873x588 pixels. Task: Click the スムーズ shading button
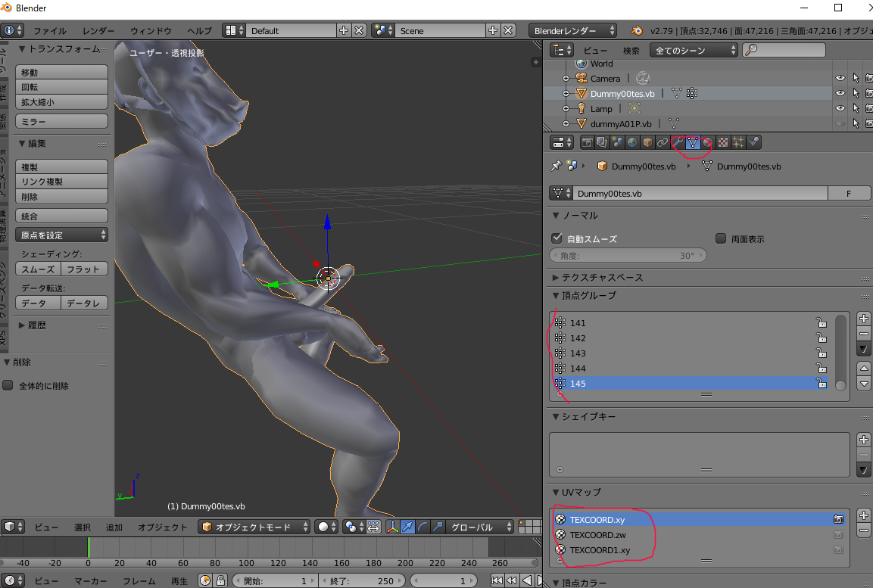pos(38,269)
